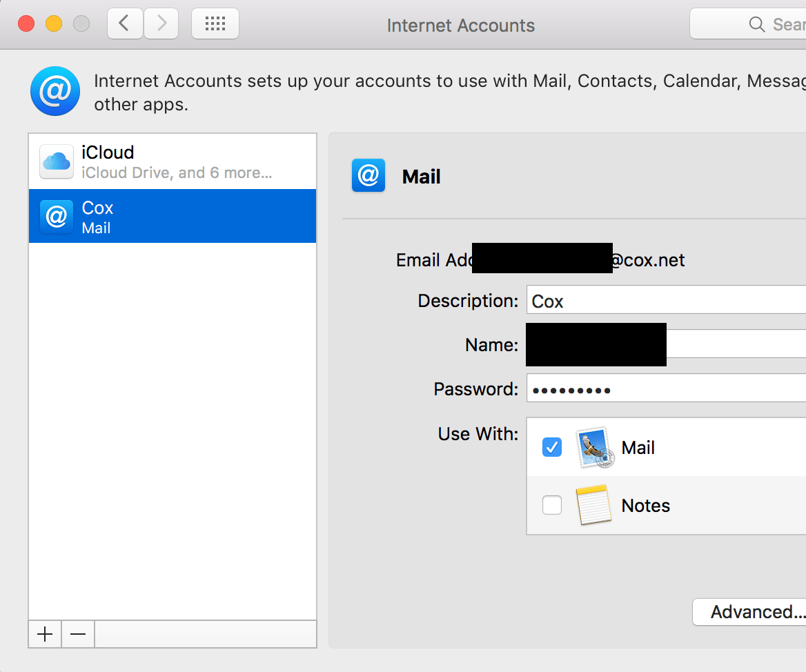Click the forward navigation arrow
Screen dimensions: 806x672
coord(161,23)
